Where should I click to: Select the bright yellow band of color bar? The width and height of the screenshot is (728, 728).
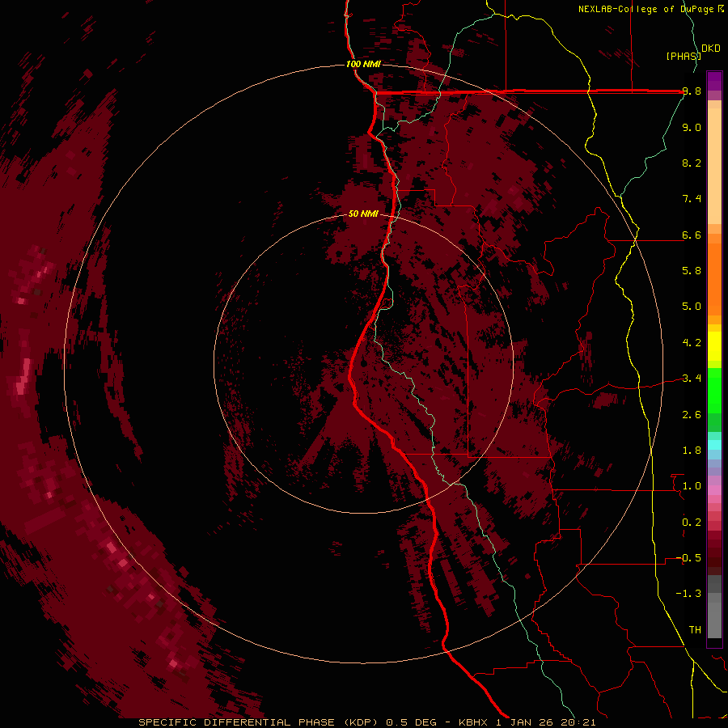714,346
